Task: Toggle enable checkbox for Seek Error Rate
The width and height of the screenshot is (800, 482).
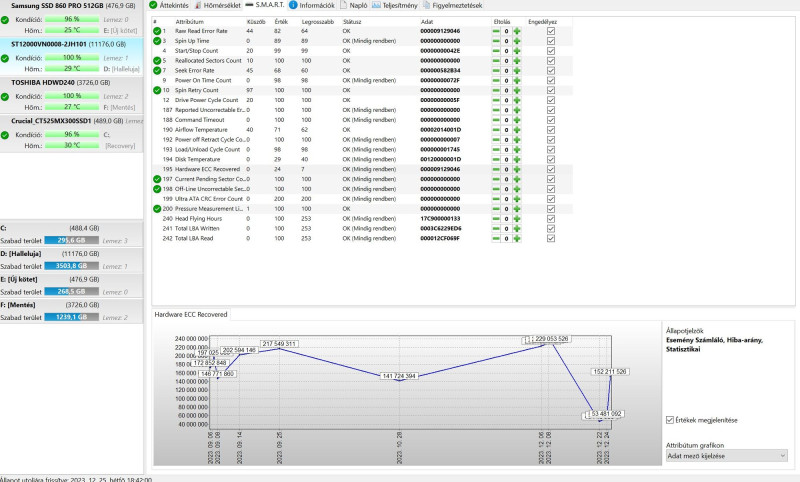Action: pos(551,70)
